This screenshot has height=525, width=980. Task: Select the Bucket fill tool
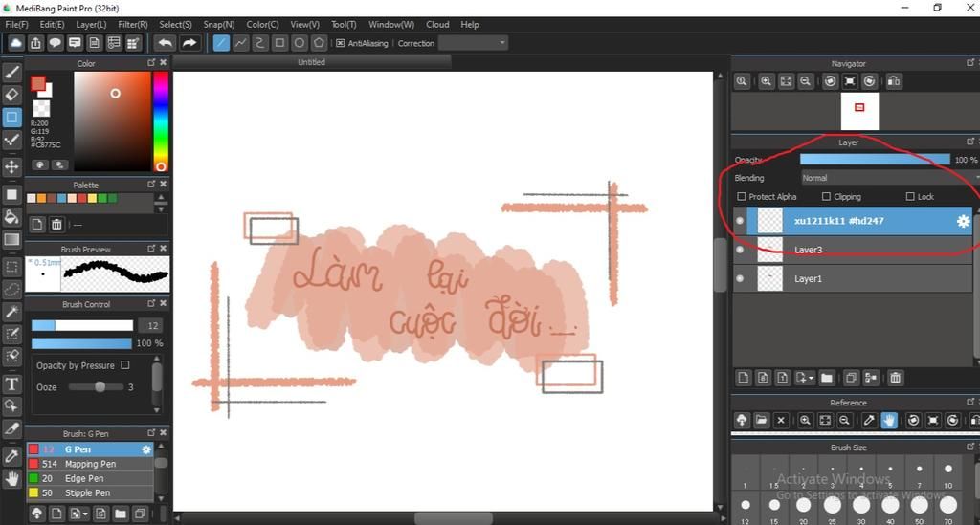tap(11, 217)
